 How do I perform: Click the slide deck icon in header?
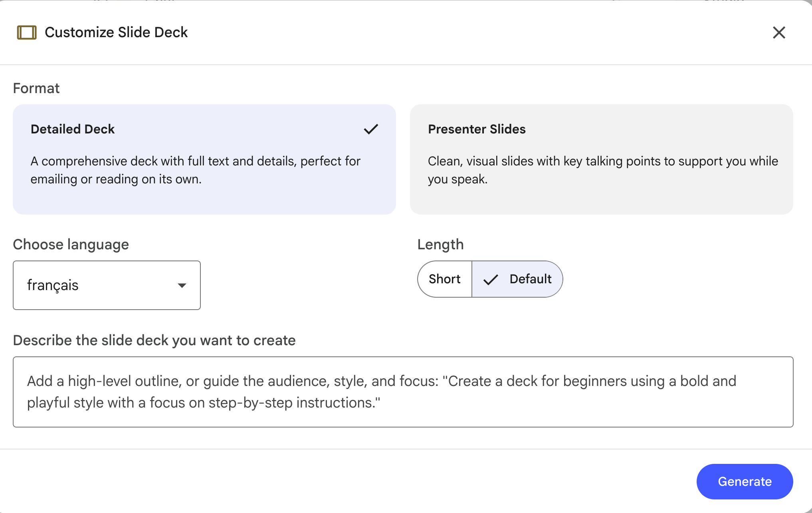pos(27,32)
